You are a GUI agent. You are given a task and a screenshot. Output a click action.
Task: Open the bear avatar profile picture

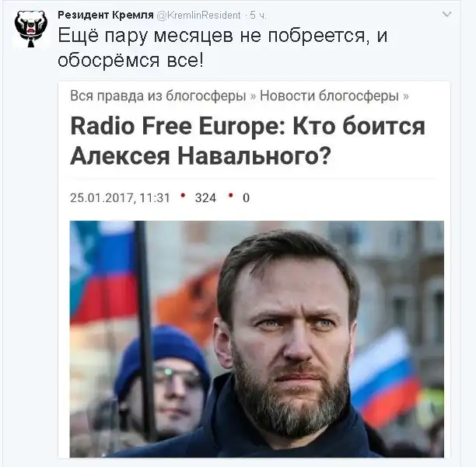tap(31, 29)
